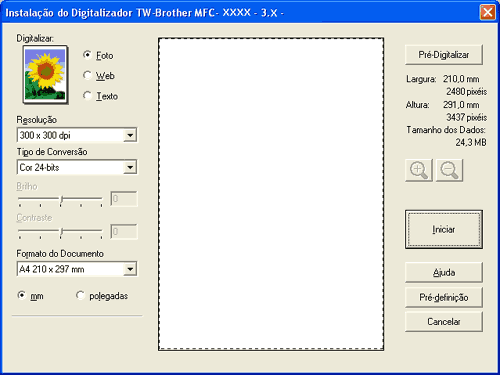Close the scanner setup dialog window
This screenshot has width=500, height=375.
[x=487, y=13]
